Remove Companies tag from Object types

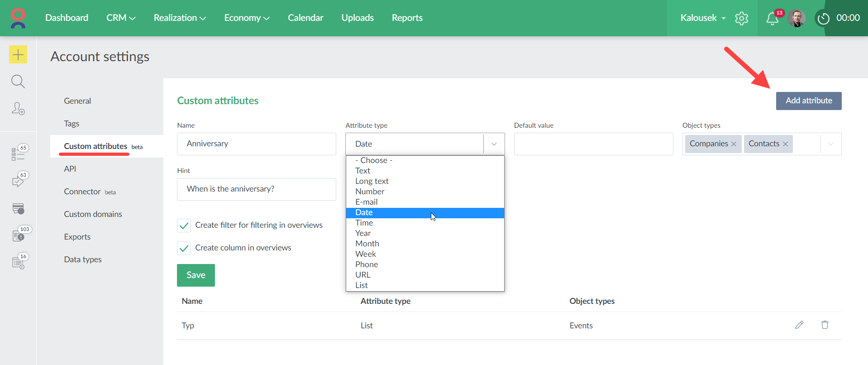pos(734,144)
